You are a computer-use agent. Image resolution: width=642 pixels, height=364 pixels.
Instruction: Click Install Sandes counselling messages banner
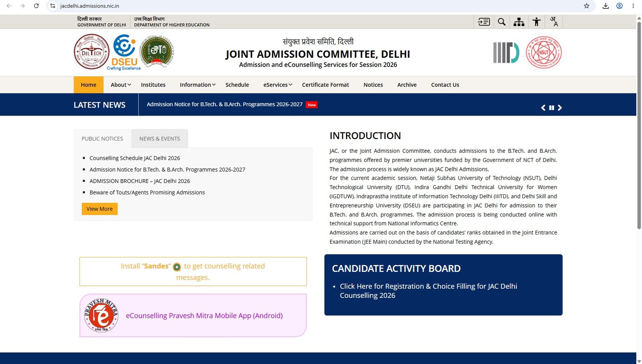193,271
